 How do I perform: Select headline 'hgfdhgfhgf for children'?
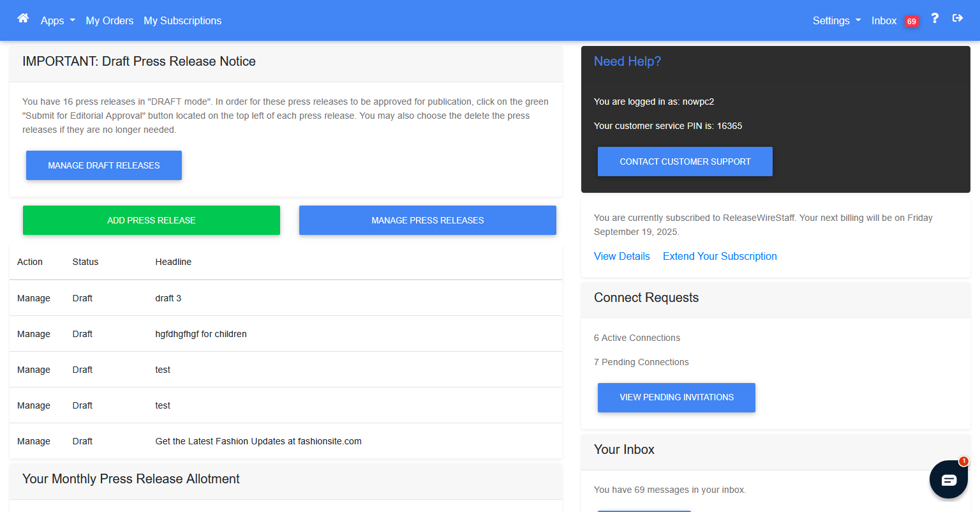click(201, 334)
